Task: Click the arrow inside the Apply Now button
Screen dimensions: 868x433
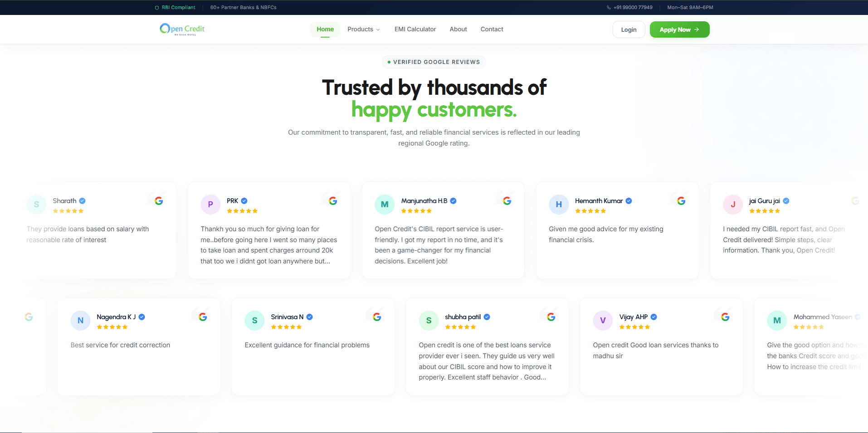Action: [x=697, y=29]
